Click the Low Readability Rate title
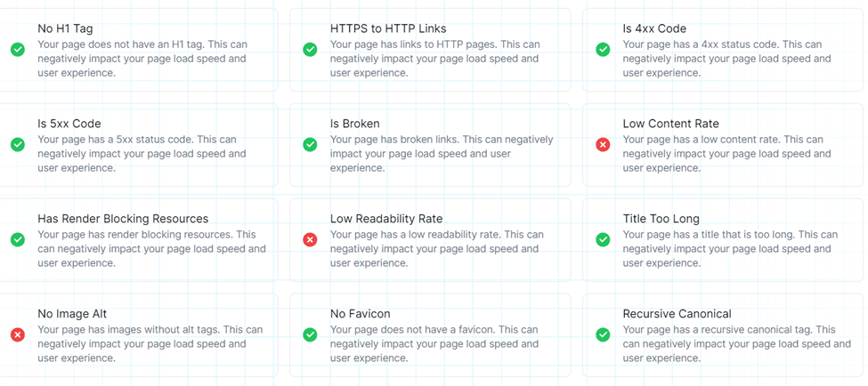The image size is (868, 386). pyautogui.click(x=386, y=219)
